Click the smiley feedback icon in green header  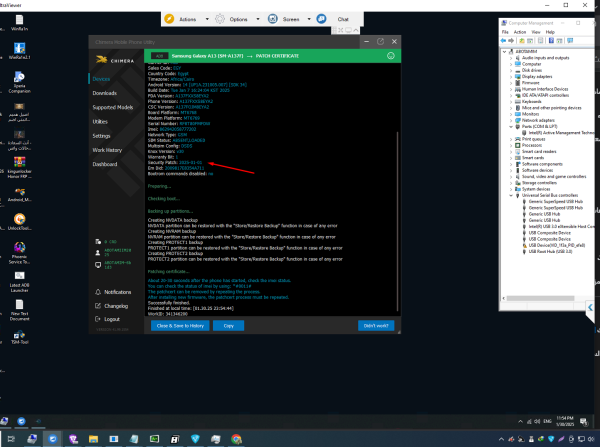coord(391,56)
